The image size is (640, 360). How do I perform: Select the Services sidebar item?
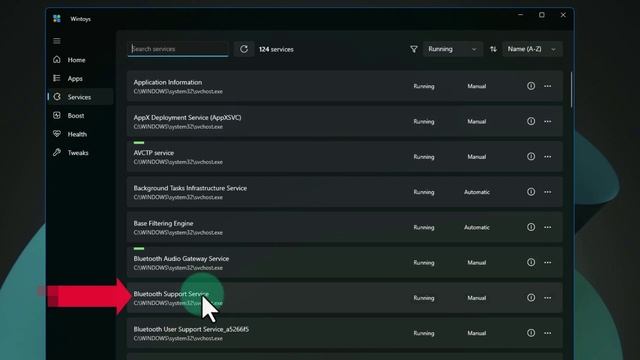tap(80, 97)
